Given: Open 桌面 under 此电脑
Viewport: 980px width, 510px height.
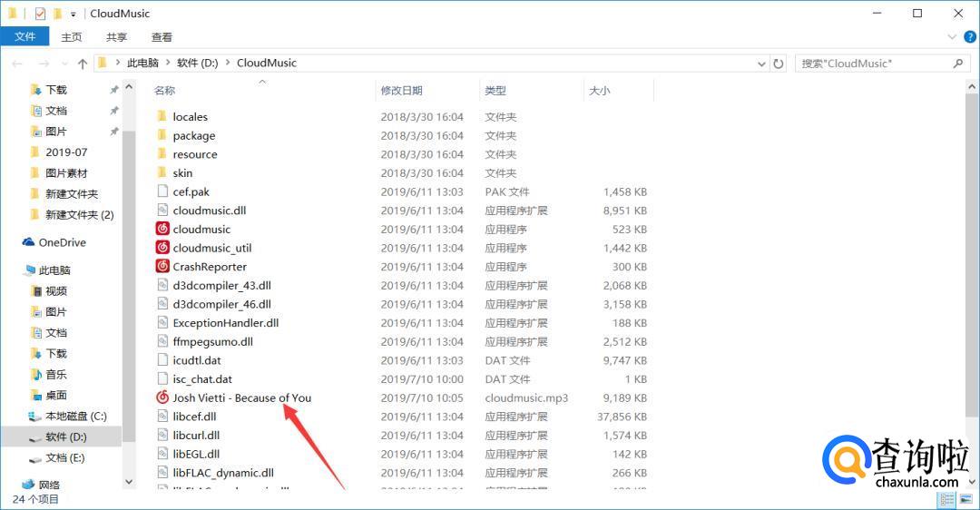Looking at the screenshot, I should (x=56, y=395).
